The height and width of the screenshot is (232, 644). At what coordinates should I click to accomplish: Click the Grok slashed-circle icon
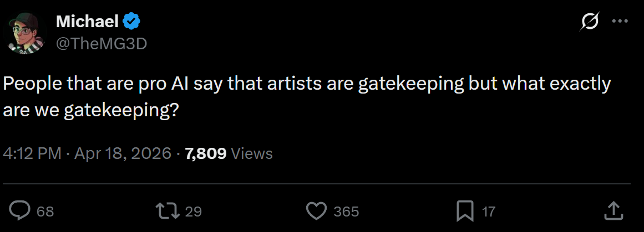coord(589,22)
